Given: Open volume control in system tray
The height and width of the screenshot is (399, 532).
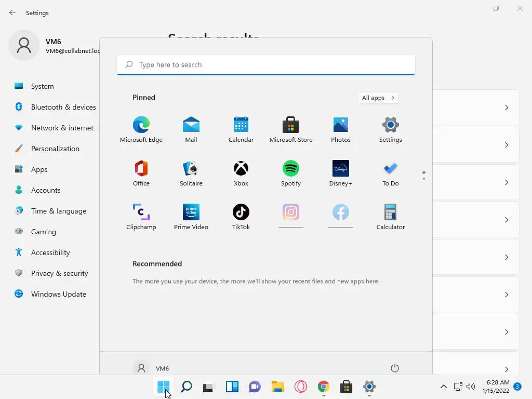Looking at the screenshot, I should (x=471, y=387).
